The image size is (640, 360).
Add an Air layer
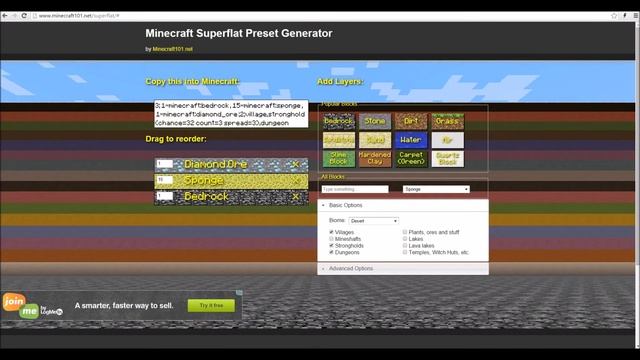point(447,140)
